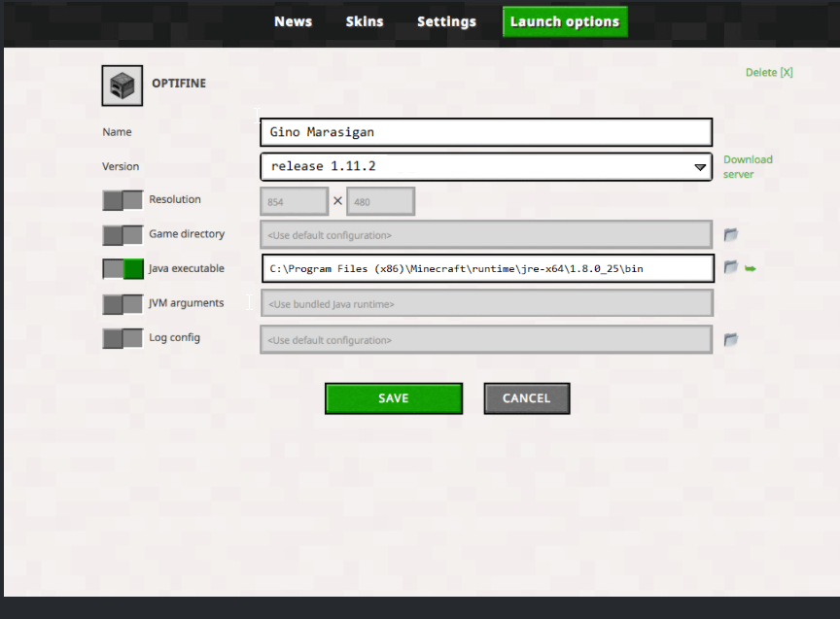Viewport: 840px width, 619px height.
Task: Click the SAVE button
Action: pos(393,397)
